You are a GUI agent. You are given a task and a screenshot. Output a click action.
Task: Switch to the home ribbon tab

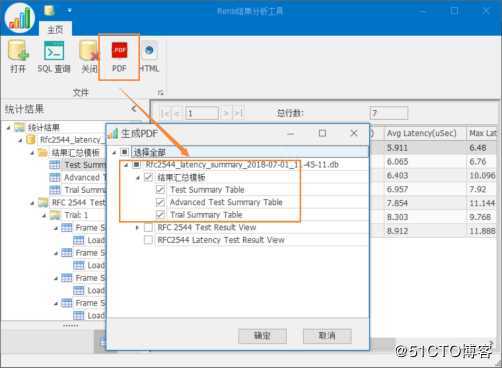[x=55, y=29]
